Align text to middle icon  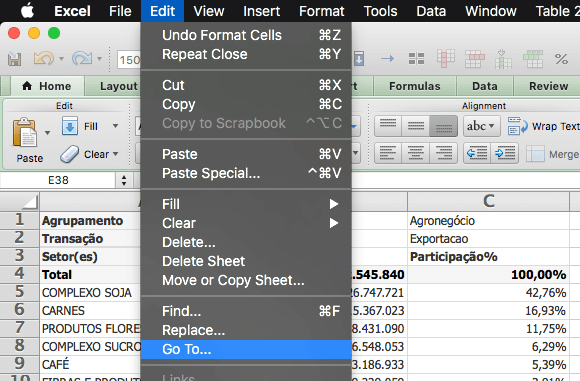click(x=416, y=126)
